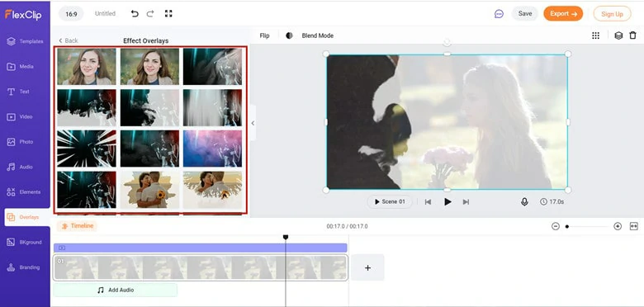The height and width of the screenshot is (307, 644).
Task: Go Back from Effect Overlays
Action: pos(69,40)
